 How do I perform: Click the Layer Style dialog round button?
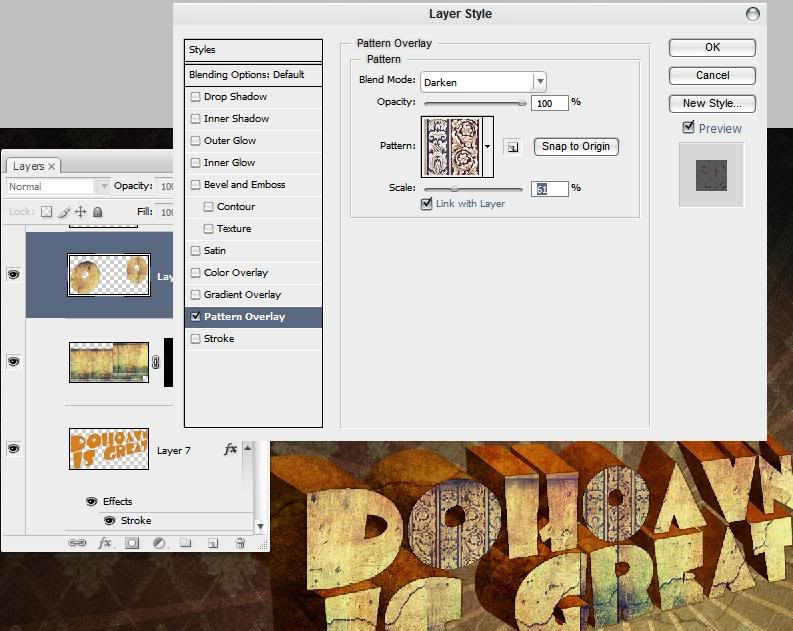pos(753,14)
